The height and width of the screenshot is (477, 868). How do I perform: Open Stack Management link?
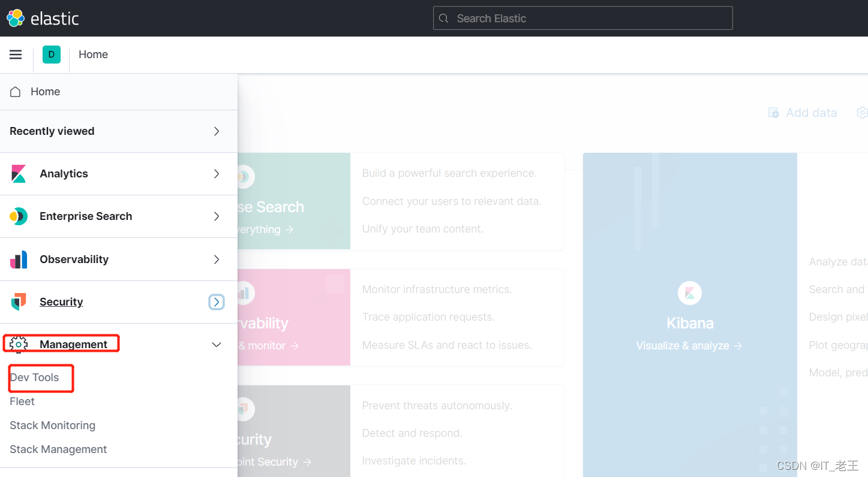[58, 449]
